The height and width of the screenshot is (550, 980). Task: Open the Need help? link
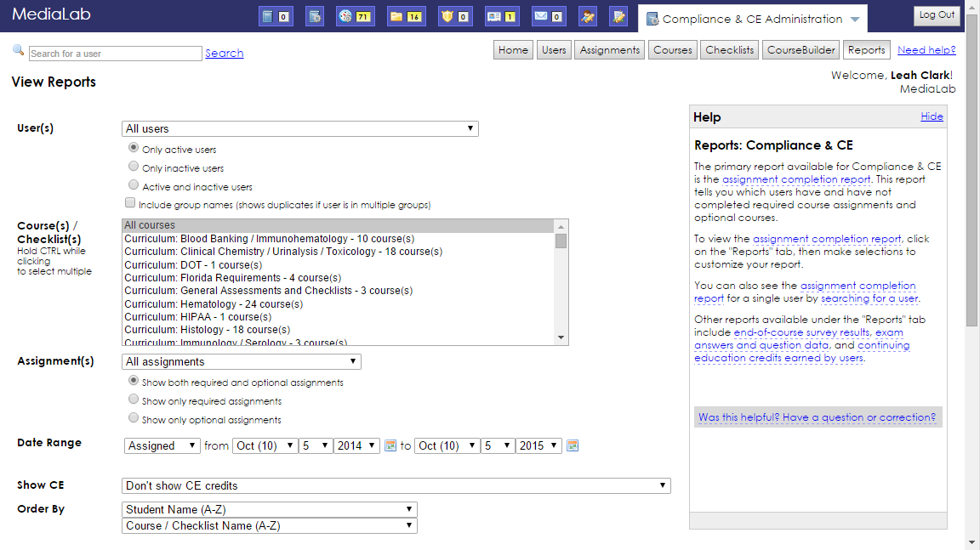(x=926, y=50)
